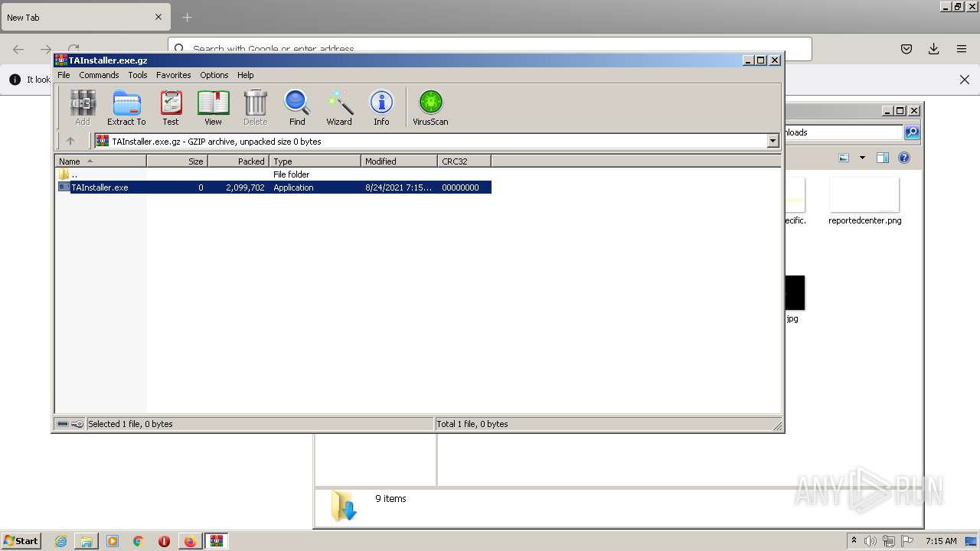The width and height of the screenshot is (980, 551).
Task: Sort by Packed column header
Action: 239,161
